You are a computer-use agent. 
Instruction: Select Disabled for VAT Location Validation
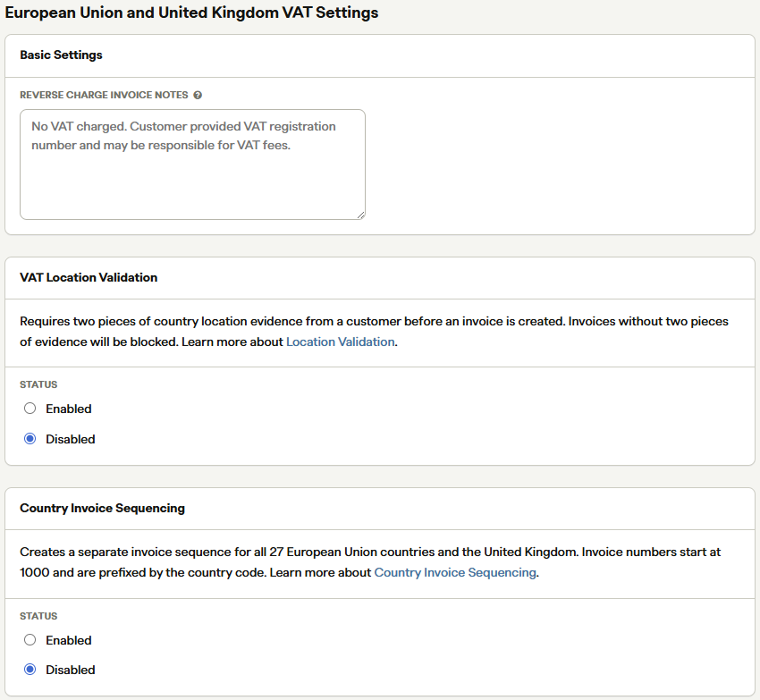(x=30, y=439)
